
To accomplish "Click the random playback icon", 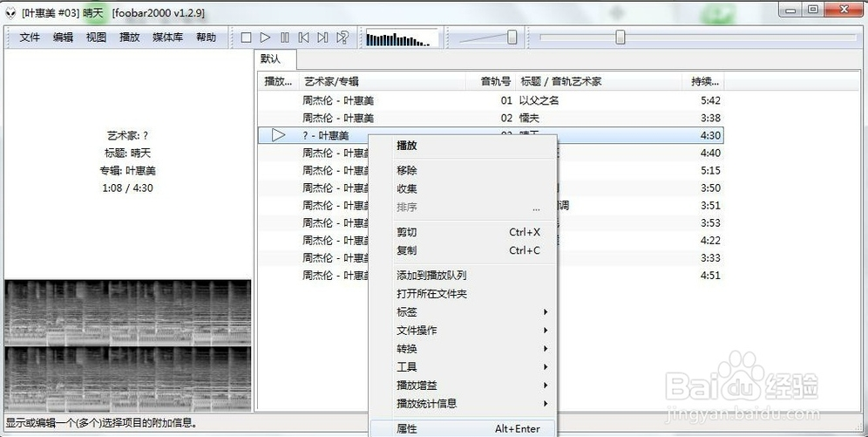I will point(342,38).
